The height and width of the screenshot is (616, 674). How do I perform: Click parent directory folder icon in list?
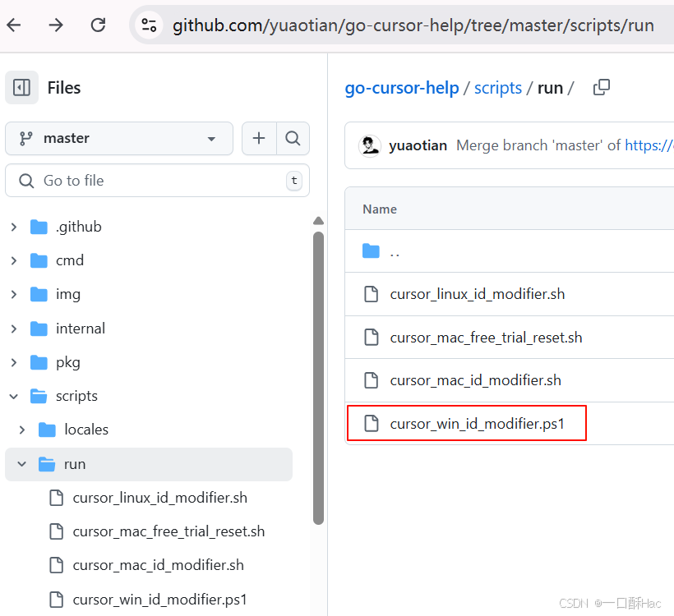click(371, 251)
